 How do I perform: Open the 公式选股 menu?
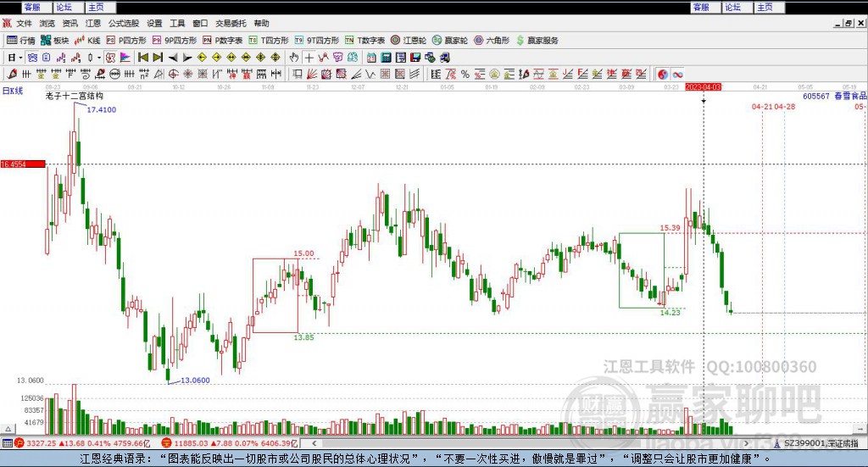click(x=124, y=23)
